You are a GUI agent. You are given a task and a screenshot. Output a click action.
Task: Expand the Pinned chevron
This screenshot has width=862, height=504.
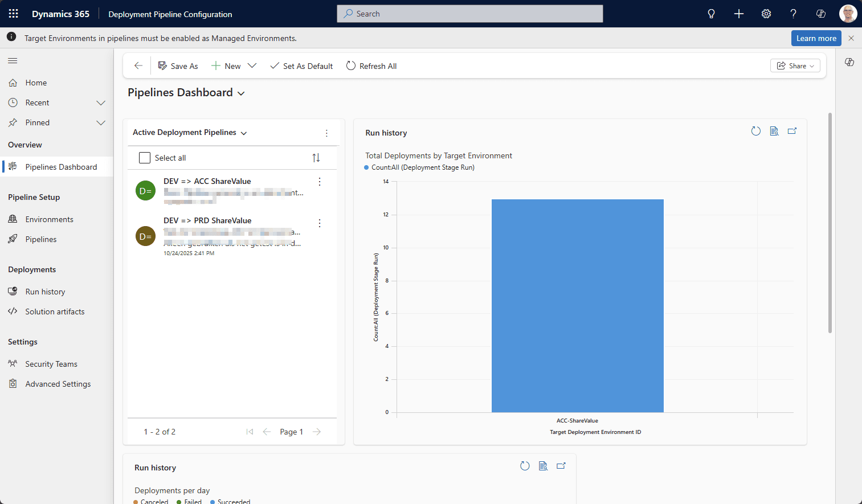(101, 122)
